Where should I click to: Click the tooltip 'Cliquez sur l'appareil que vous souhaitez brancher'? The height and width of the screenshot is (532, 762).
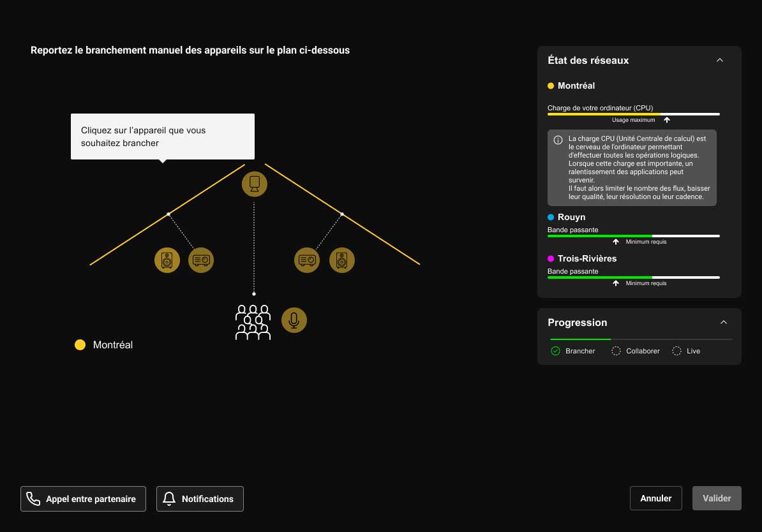[x=163, y=137]
